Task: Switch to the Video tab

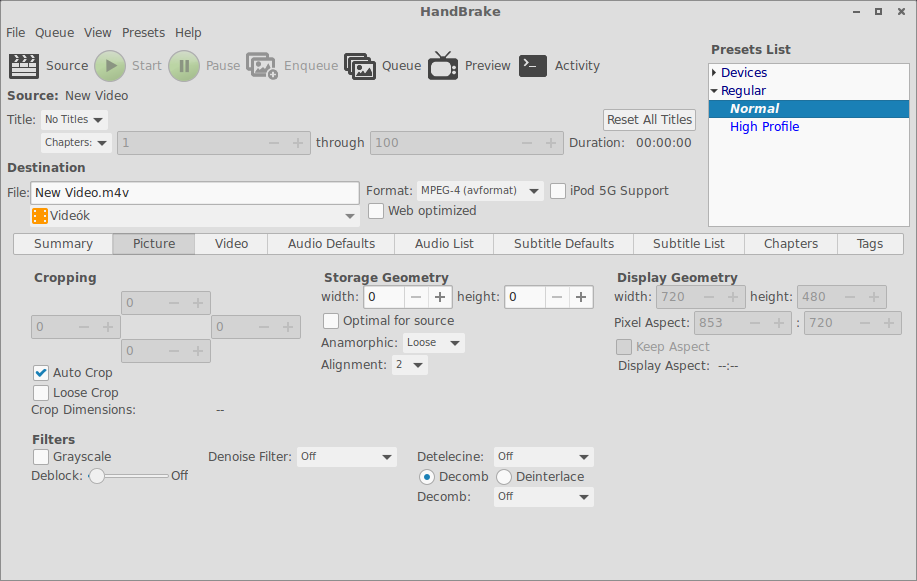Action: click(x=231, y=244)
